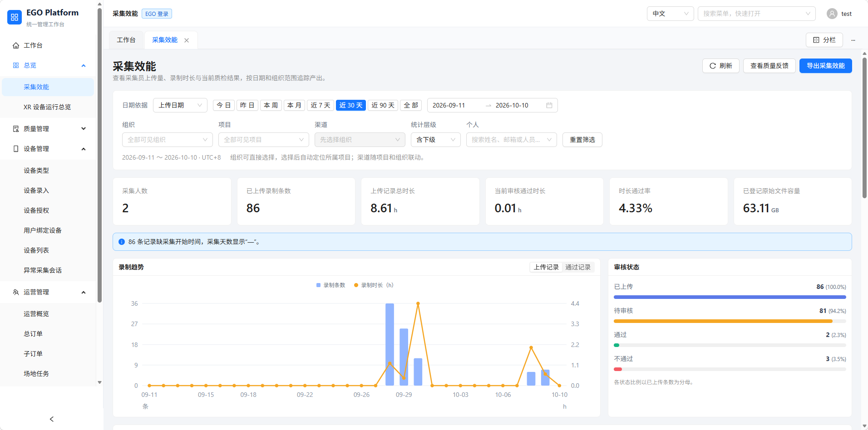The width and height of the screenshot is (868, 430).
Task: Toggle 录制时长 (h) legend series
Action: click(x=374, y=285)
